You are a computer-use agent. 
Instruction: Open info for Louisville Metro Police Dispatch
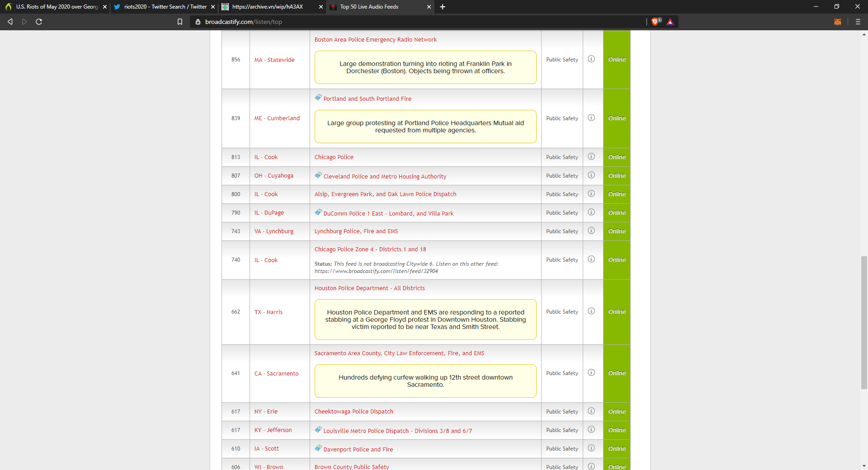click(x=591, y=430)
